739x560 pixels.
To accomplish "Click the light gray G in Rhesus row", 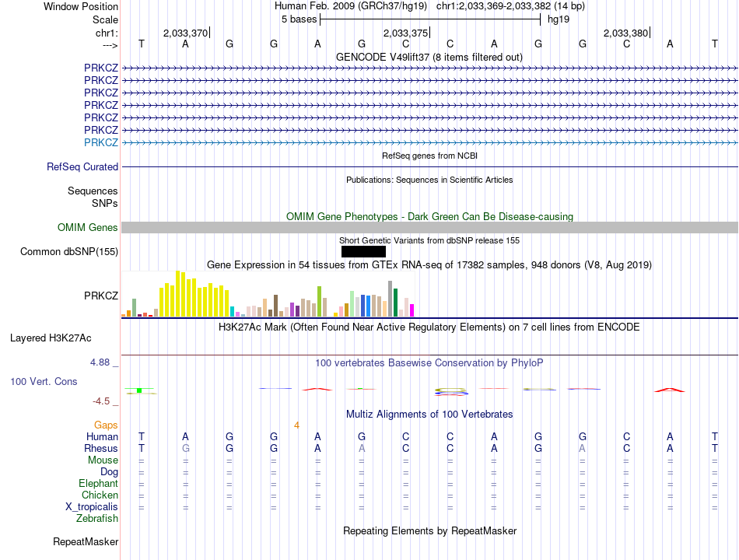I will [186, 448].
